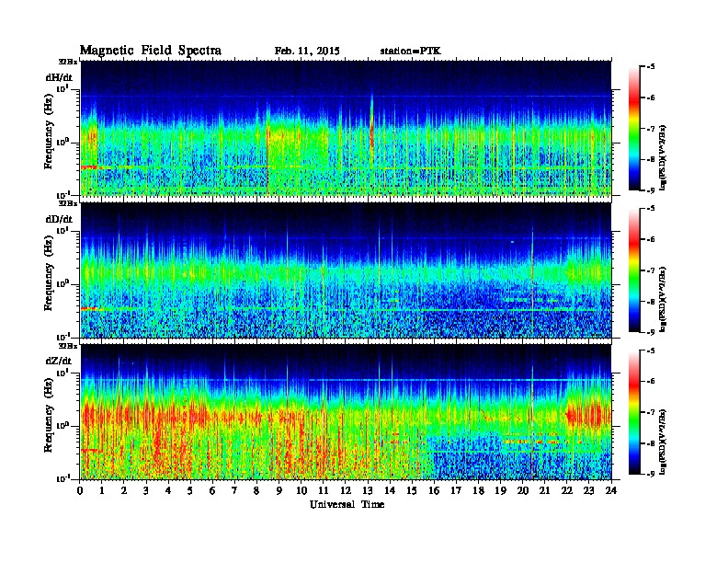Click the 10⁰ frequency tick of dZ/dt panel
The image size is (728, 563).
point(63,426)
